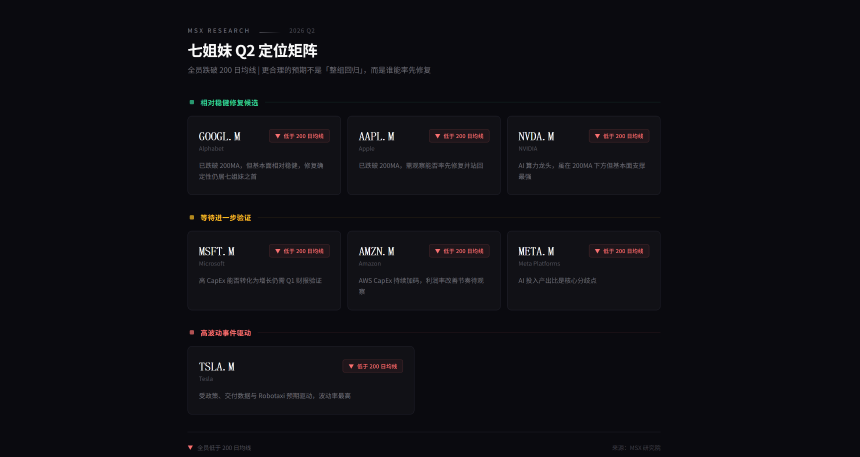Open the NVDA.M ticker title
The image size is (860, 457).
point(536,136)
